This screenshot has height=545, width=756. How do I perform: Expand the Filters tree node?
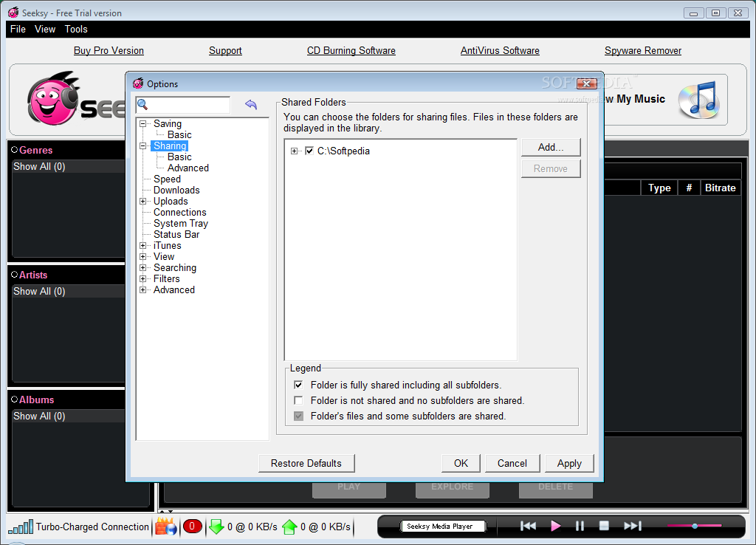(x=142, y=278)
